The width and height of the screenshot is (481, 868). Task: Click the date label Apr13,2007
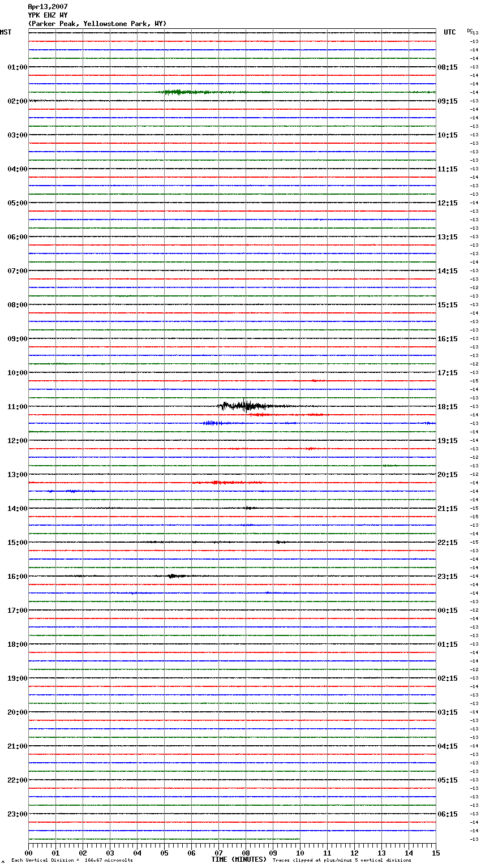(48, 7)
